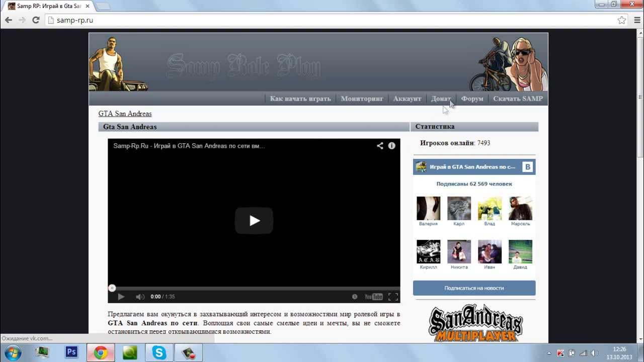
Task: Bookmark this page with the star icon
Action: [x=622, y=20]
